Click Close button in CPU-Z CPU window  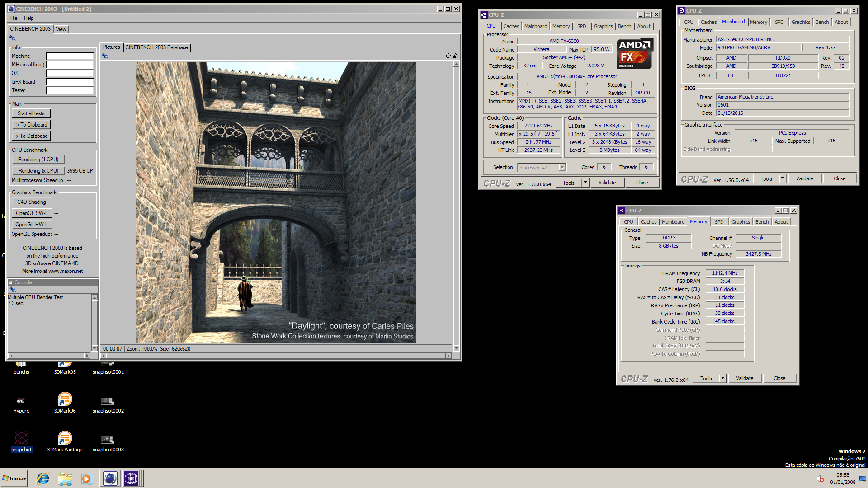pyautogui.click(x=642, y=183)
